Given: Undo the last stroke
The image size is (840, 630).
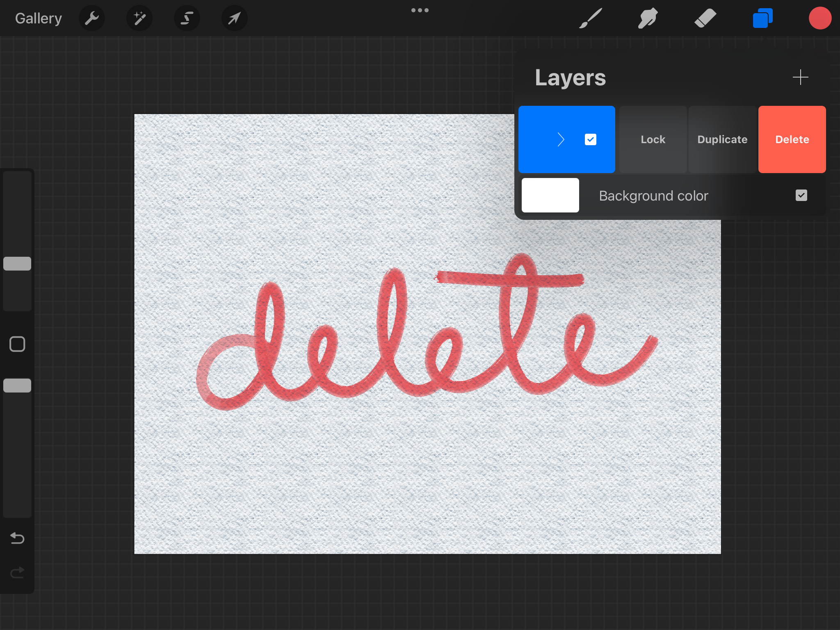Looking at the screenshot, I should pos(17,538).
